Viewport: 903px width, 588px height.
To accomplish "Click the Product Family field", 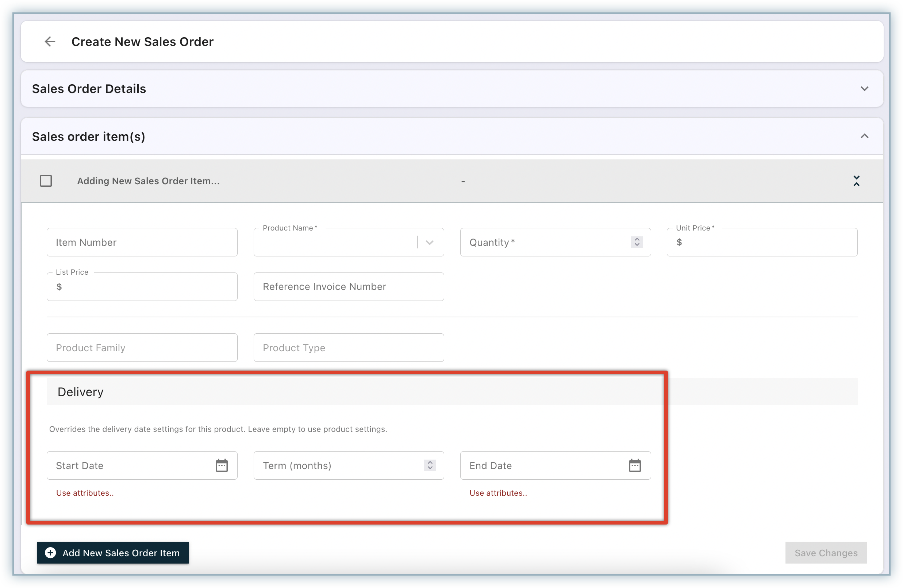I will point(142,348).
